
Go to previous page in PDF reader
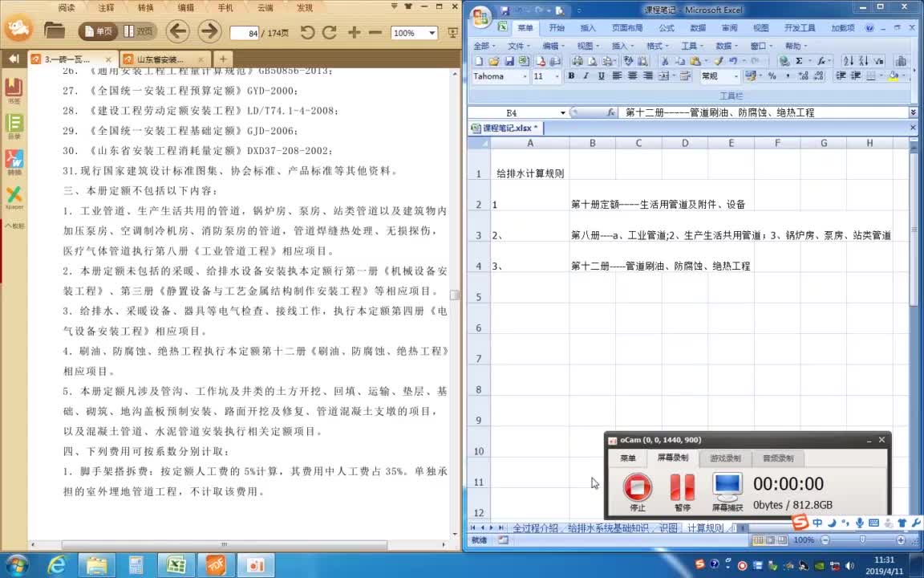(178, 31)
